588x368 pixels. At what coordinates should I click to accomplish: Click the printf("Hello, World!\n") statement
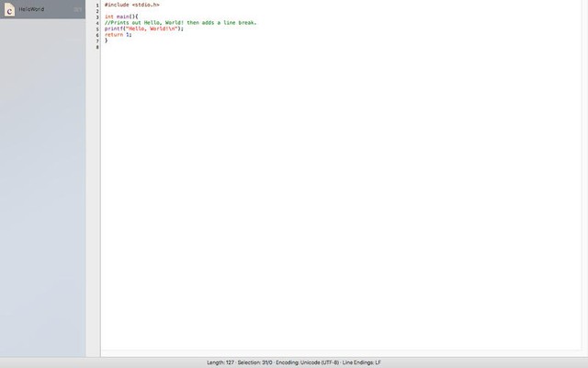[143, 29]
